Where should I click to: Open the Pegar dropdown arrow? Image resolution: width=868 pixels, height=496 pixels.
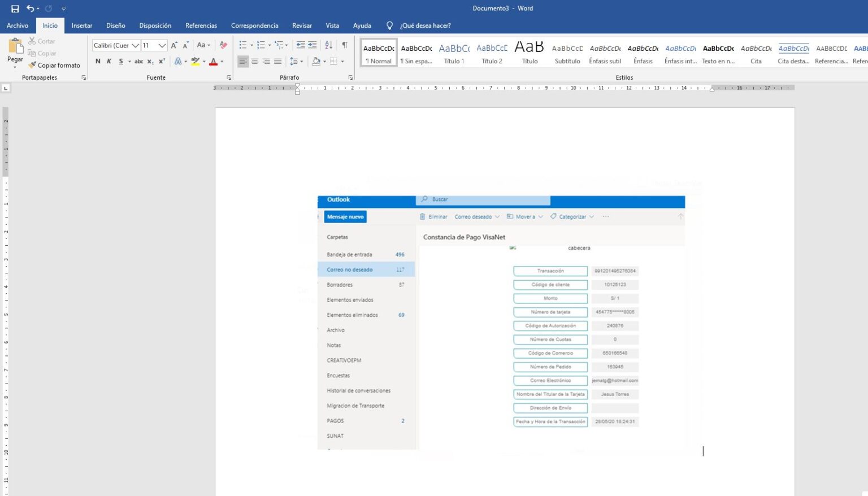(x=15, y=67)
